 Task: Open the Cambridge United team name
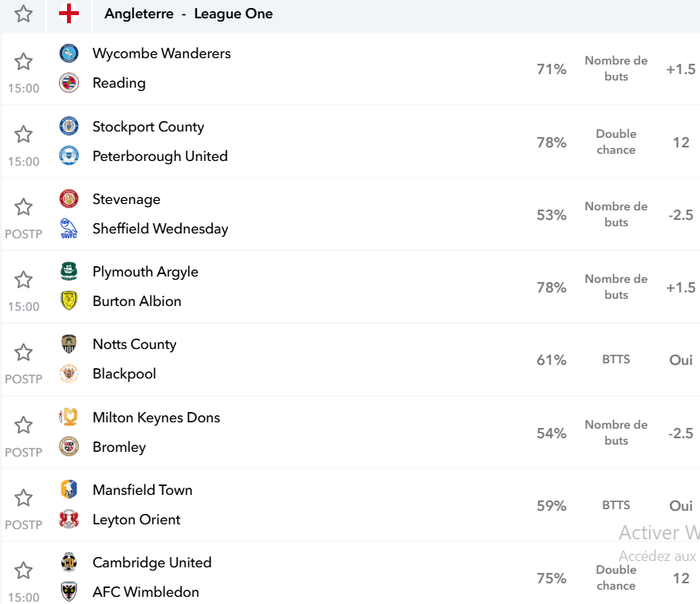151,563
